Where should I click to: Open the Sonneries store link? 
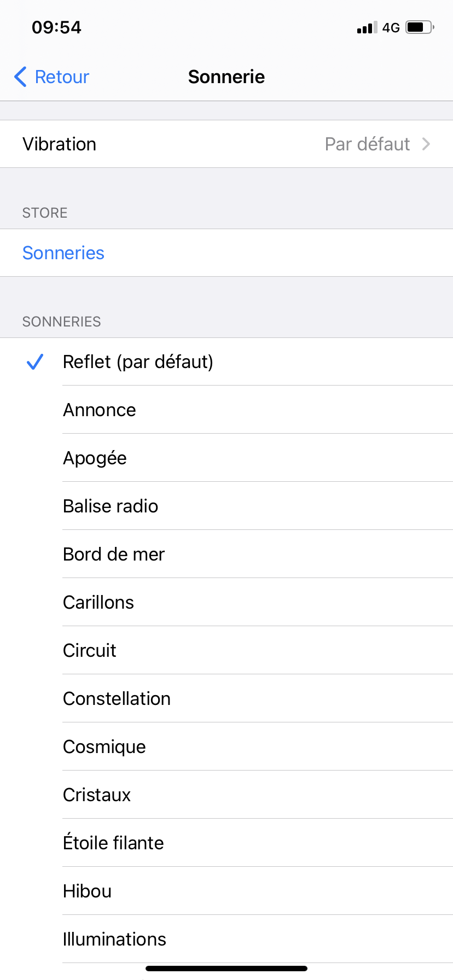63,253
